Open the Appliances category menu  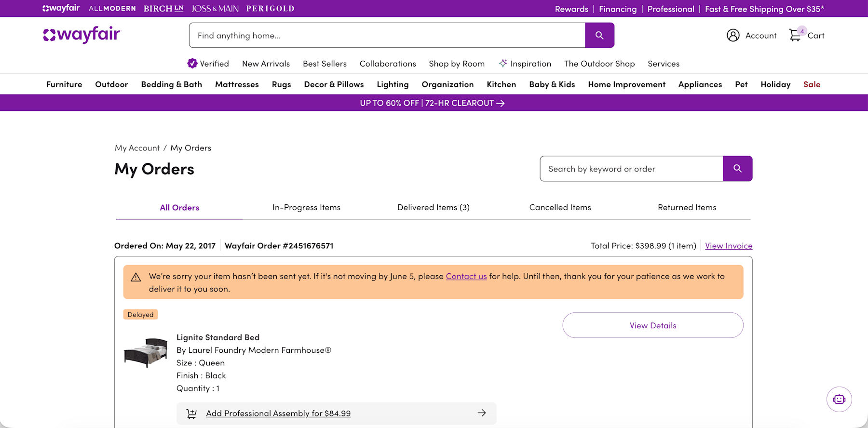[x=700, y=84]
